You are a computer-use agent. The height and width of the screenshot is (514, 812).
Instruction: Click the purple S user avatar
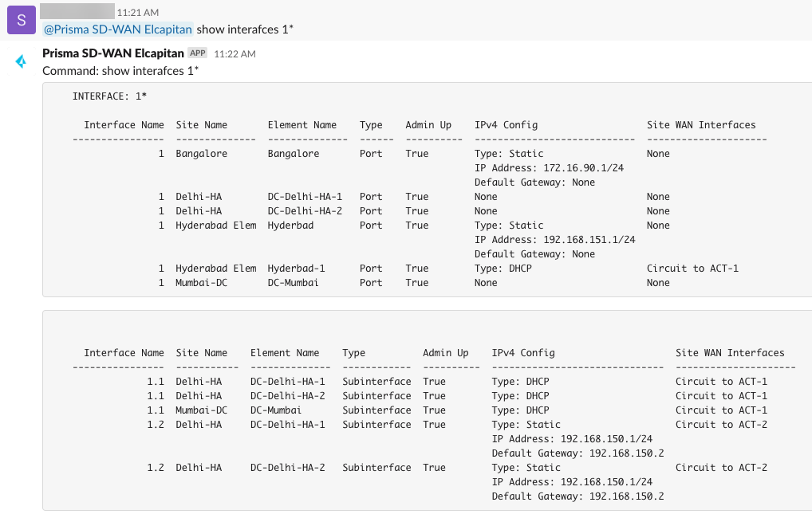point(22,20)
